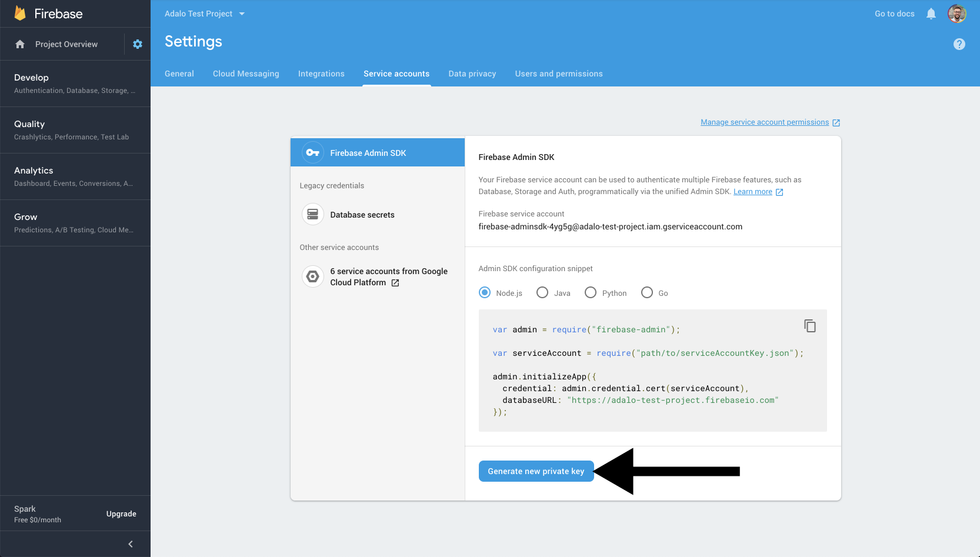Expand the Develop section
Image resolution: width=980 pixels, height=557 pixels.
click(x=75, y=84)
